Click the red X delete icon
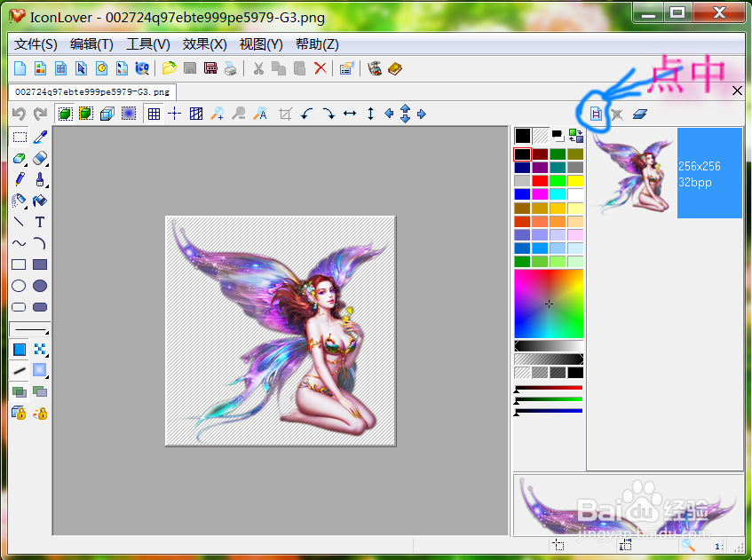752x560 pixels. point(321,68)
